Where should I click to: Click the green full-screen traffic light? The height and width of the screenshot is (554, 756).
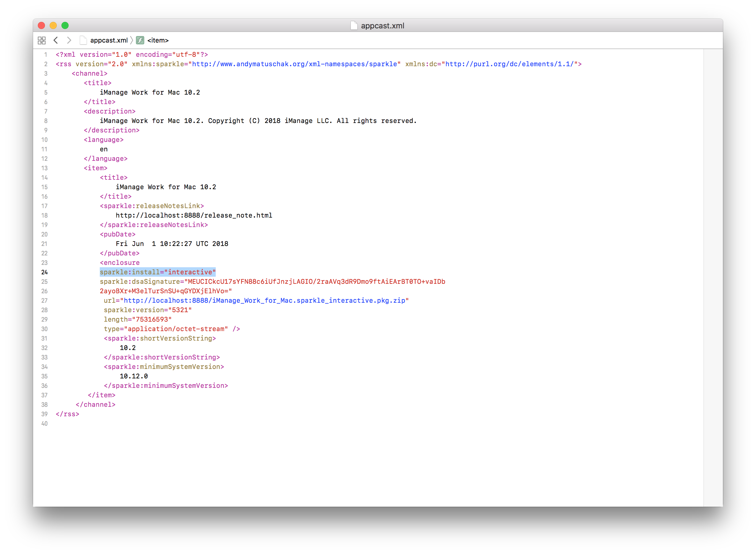tap(66, 25)
